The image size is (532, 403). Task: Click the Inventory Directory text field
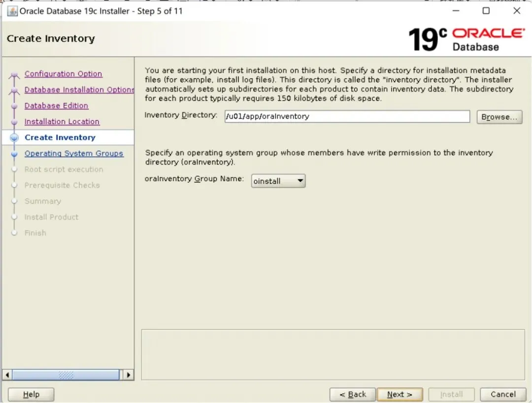[347, 116]
